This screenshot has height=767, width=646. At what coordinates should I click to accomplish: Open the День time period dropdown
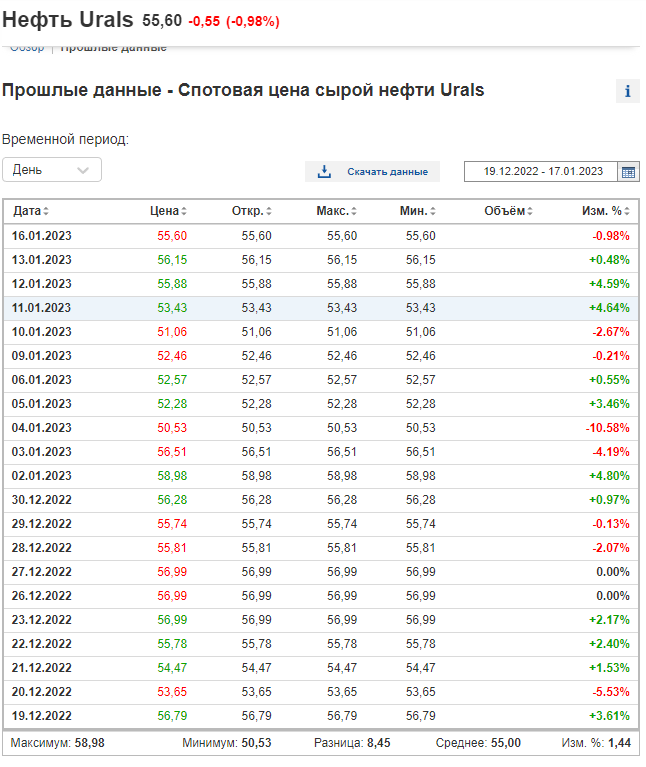52,170
